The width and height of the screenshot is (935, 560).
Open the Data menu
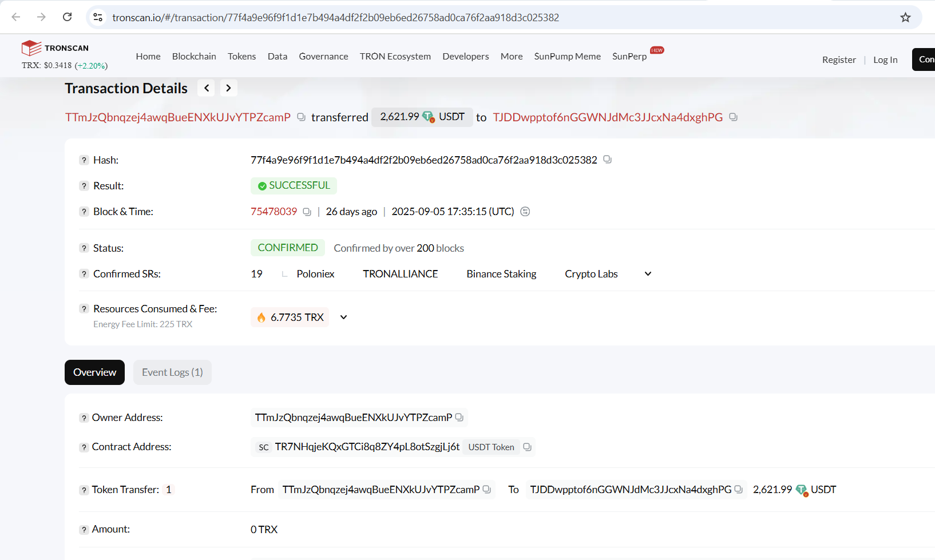tap(278, 56)
